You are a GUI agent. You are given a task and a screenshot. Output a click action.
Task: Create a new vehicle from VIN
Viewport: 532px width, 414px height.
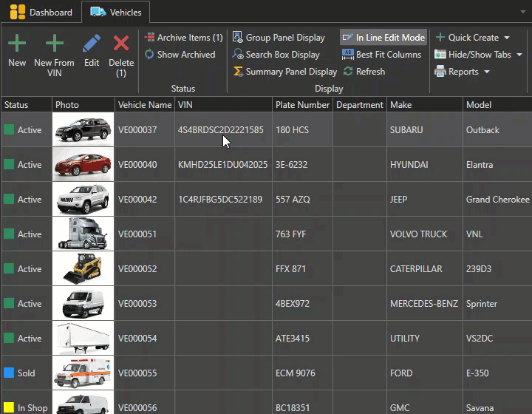tap(54, 44)
